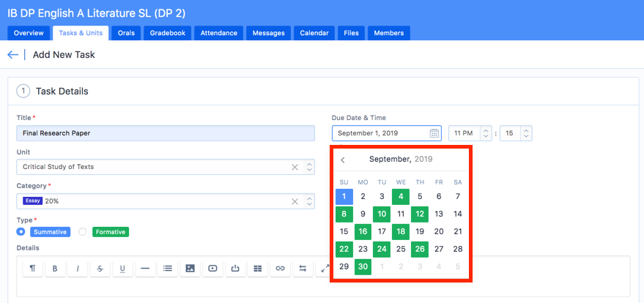The height and width of the screenshot is (303, 644).
Task: Select the Summative type radio button
Action: (x=21, y=232)
